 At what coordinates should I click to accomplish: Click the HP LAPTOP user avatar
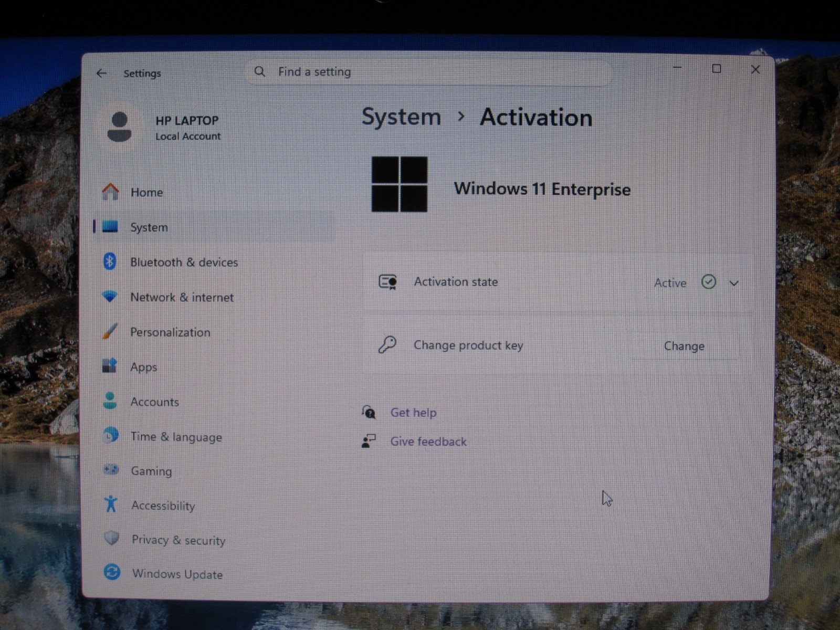120,127
